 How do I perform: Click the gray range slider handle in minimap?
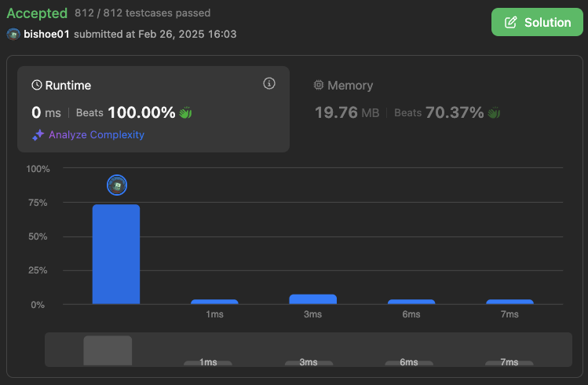pyautogui.click(x=108, y=350)
